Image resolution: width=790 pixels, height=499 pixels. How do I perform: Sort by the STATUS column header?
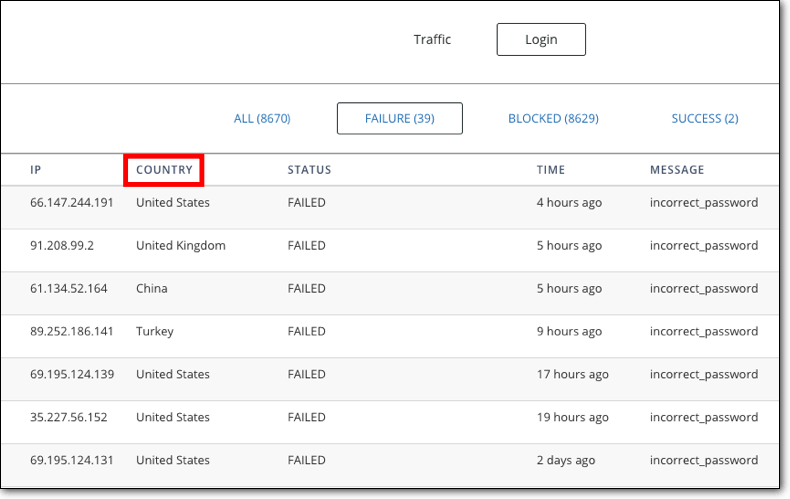(309, 170)
